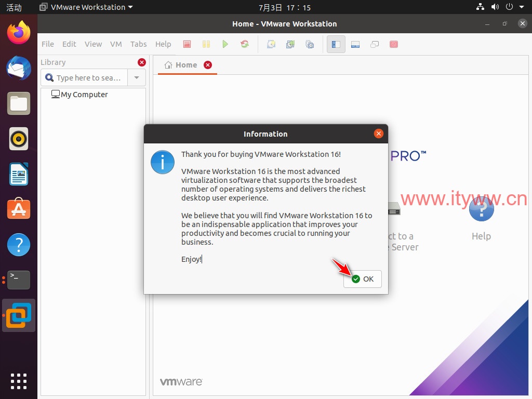Screen dimensions: 532x399
Task: Click the take snapshot toolbar icon
Action: tap(271, 44)
